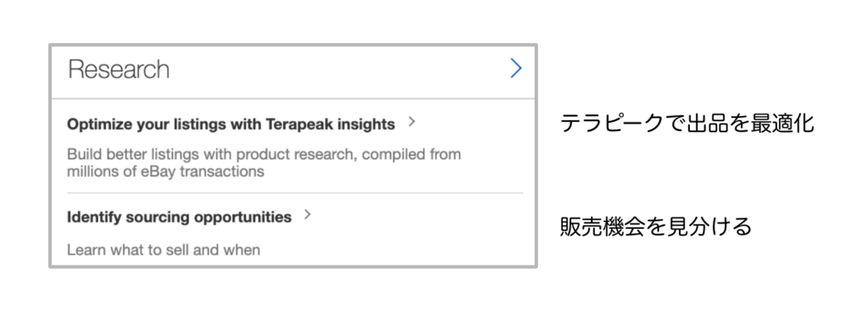
Task: Click the 販売機会を見分ける annotation
Action: [x=655, y=227]
